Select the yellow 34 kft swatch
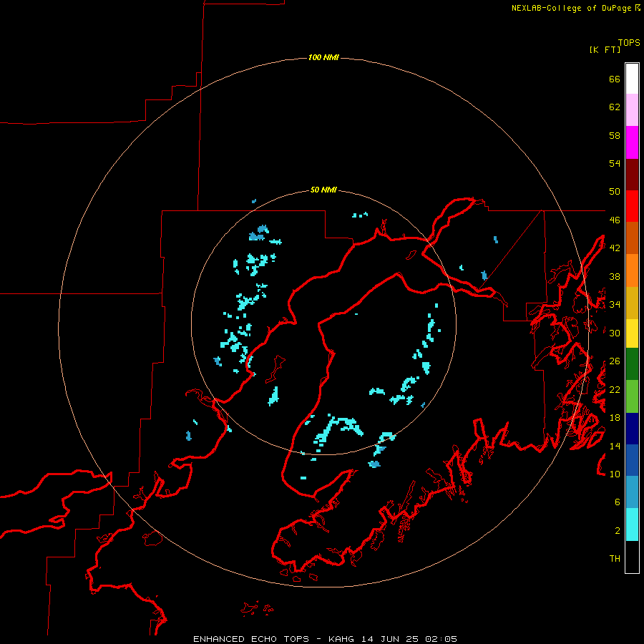 point(632,333)
